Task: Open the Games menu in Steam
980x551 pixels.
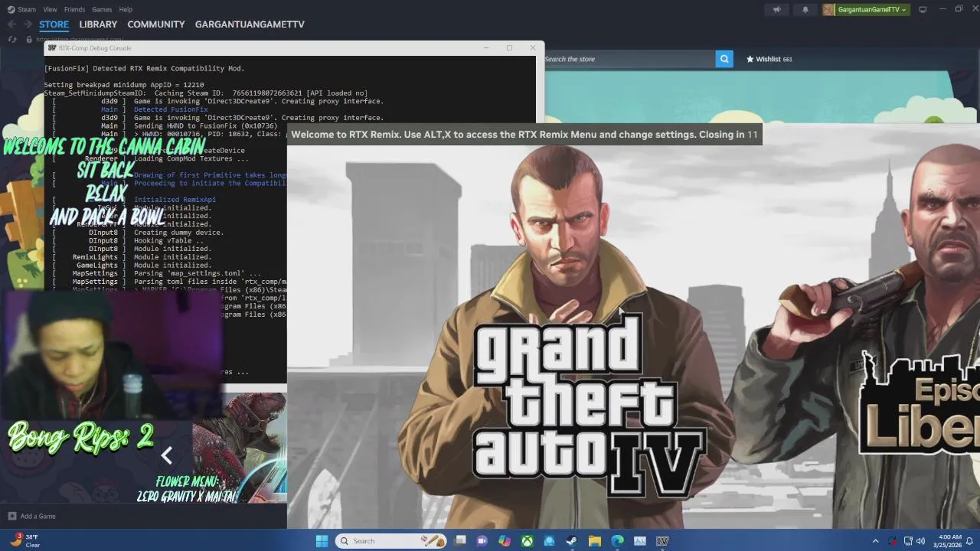Action: pos(102,9)
